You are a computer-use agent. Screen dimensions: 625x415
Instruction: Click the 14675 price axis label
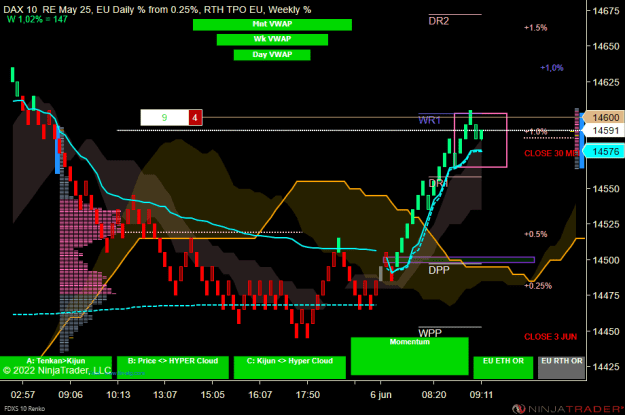(606, 11)
